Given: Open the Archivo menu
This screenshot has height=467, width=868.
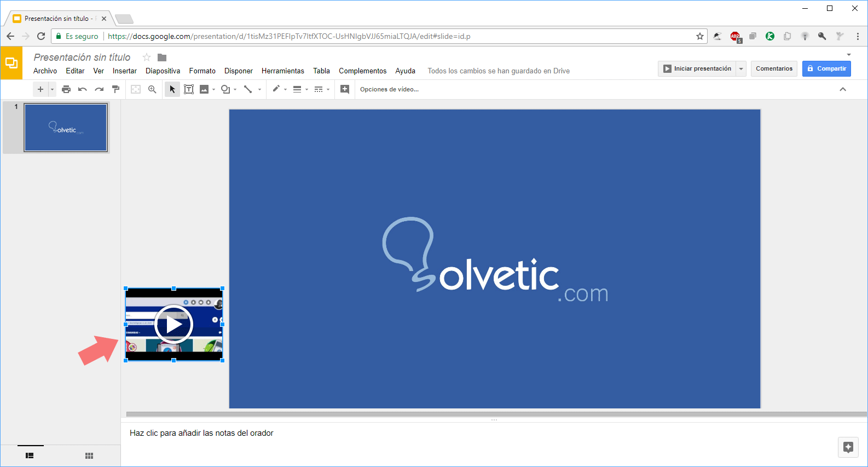Looking at the screenshot, I should (45, 71).
